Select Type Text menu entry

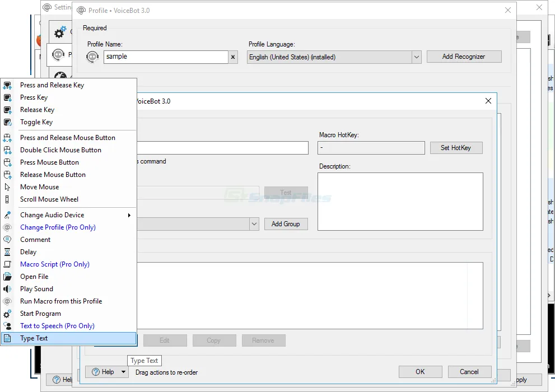pos(69,339)
